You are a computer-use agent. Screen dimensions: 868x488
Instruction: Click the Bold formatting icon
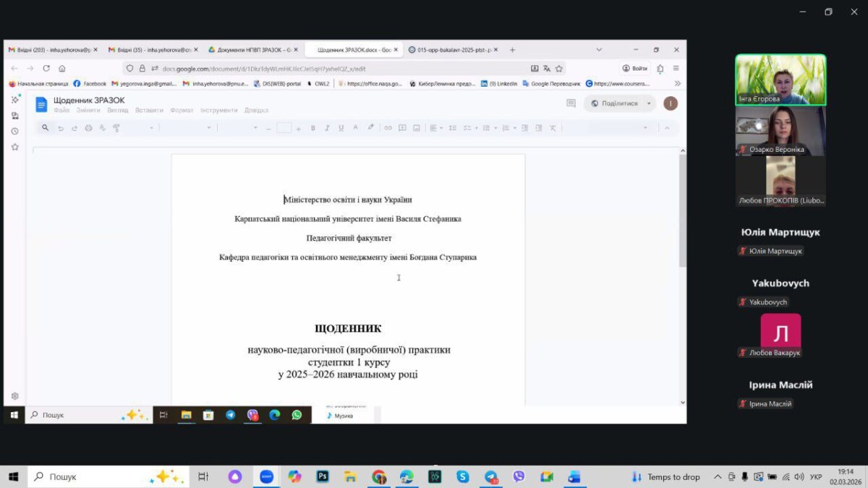pyautogui.click(x=313, y=128)
